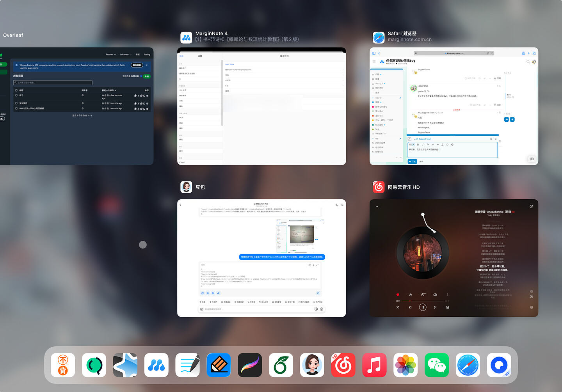Tap the MarginNote 4 app icon in the switcher
This screenshot has width=562, height=392.
(186, 37)
